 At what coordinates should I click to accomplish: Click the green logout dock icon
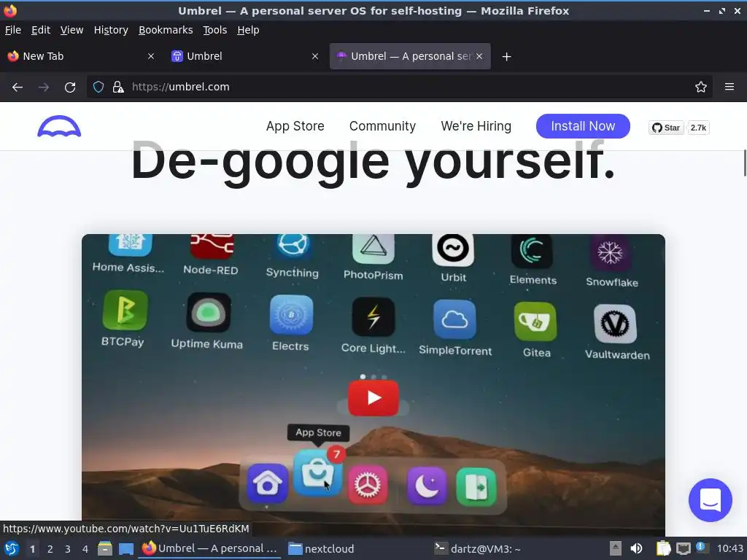point(476,487)
